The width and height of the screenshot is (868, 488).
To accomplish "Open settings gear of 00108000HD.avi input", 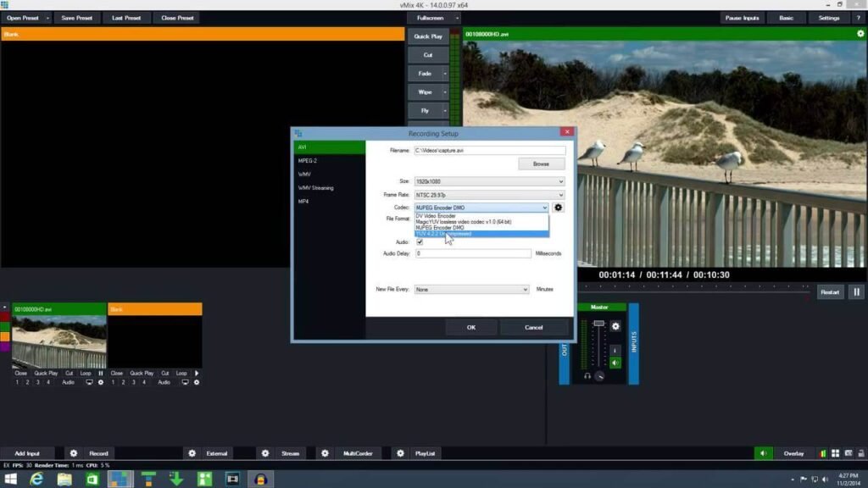I will pyautogui.click(x=101, y=382).
